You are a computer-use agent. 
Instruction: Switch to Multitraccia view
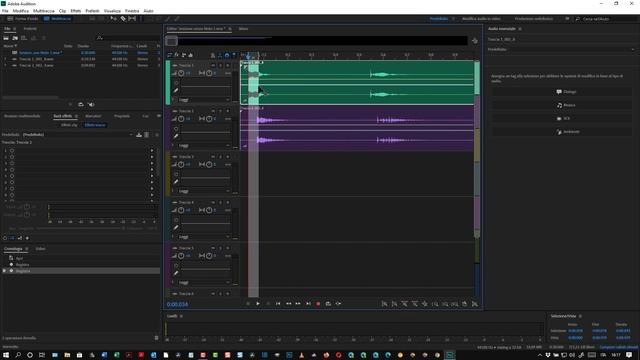click(x=57, y=19)
